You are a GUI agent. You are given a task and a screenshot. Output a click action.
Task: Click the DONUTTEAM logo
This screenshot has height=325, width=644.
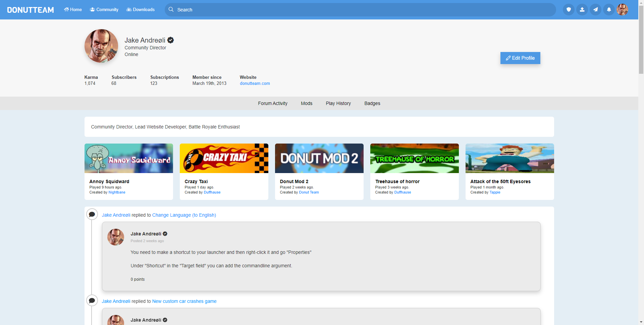point(31,10)
